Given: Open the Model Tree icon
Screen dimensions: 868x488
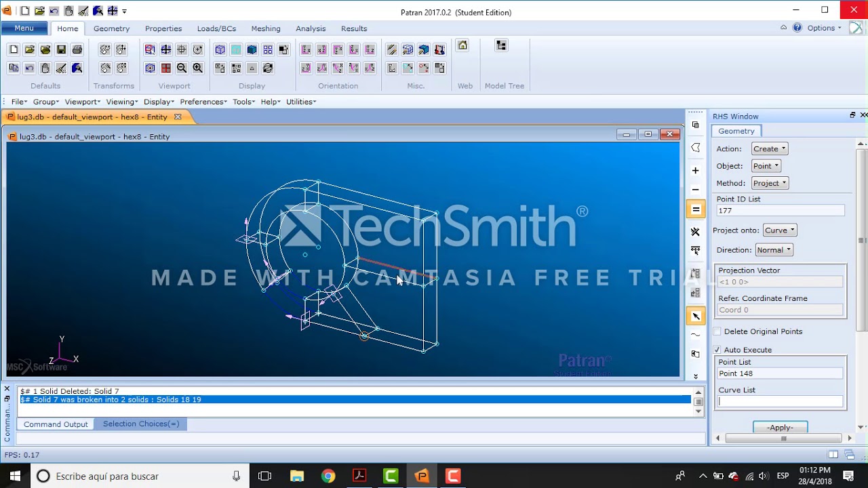Looking at the screenshot, I should point(501,45).
